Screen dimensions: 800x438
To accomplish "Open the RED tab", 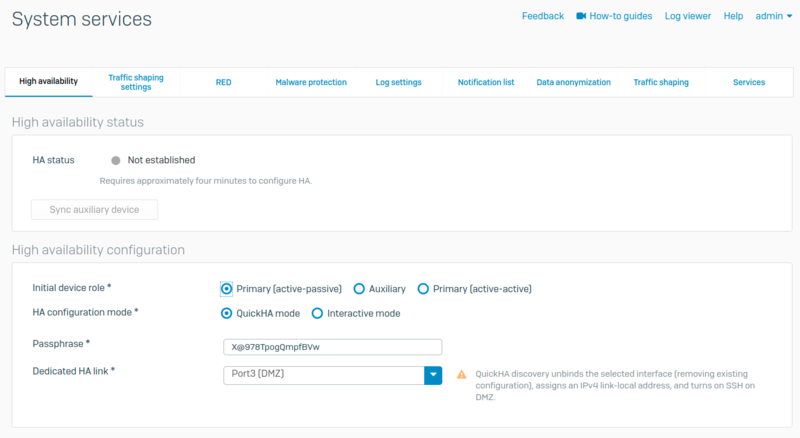I will click(x=223, y=82).
